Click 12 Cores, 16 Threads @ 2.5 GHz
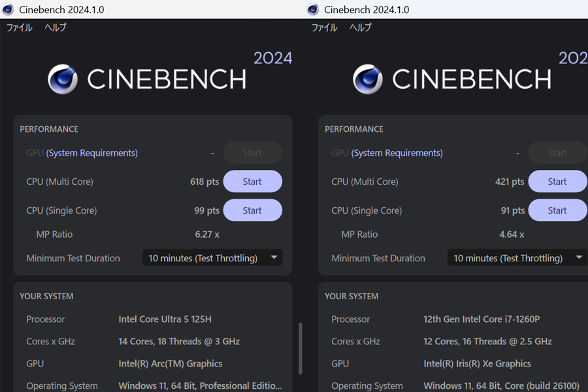 (x=487, y=341)
